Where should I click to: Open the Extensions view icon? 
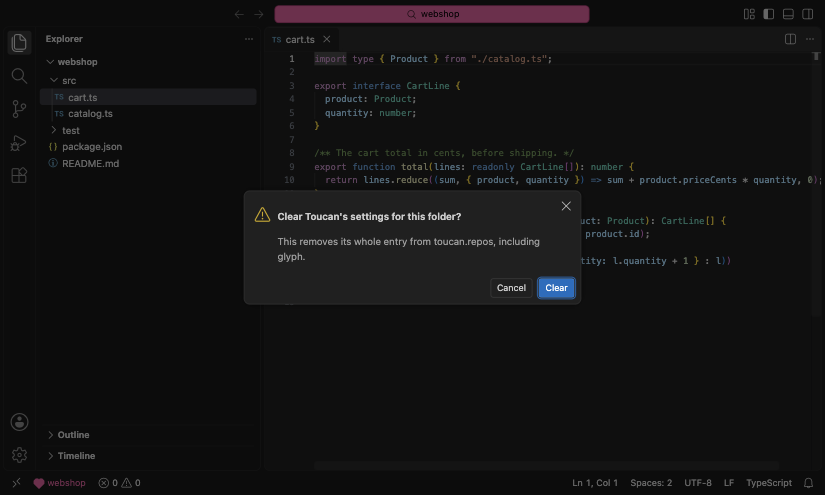coord(19,175)
